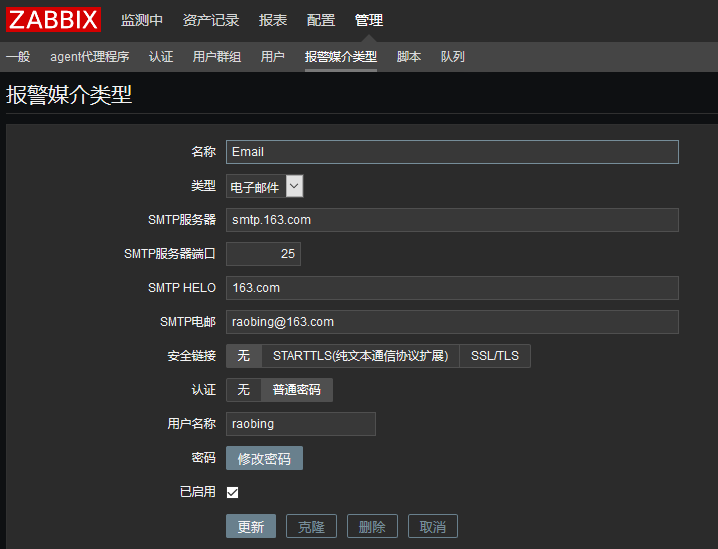Select SSL/TLS security option
The height and width of the screenshot is (549, 718).
pyautogui.click(x=495, y=356)
